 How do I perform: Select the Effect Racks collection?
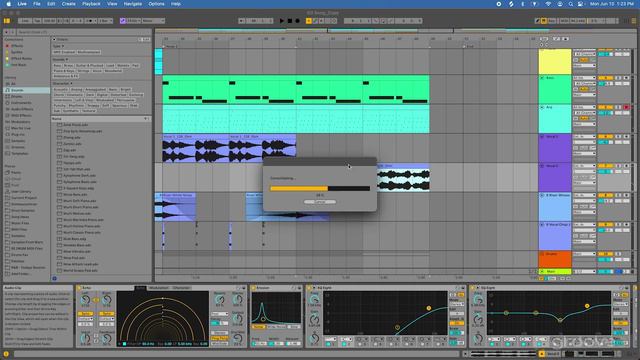(21, 59)
